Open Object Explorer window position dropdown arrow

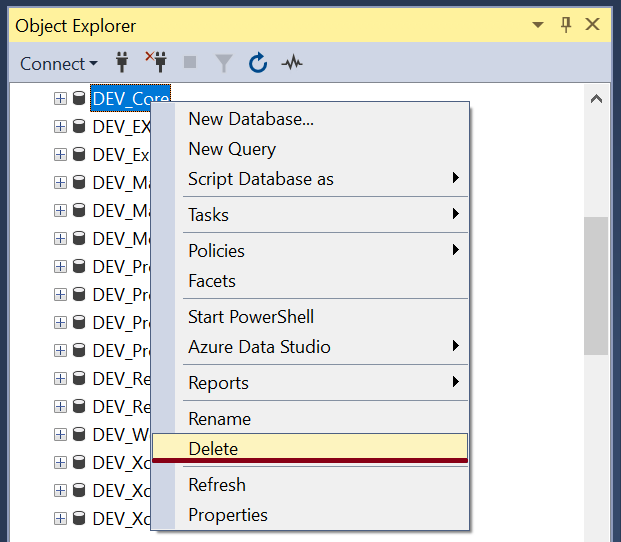pos(539,25)
